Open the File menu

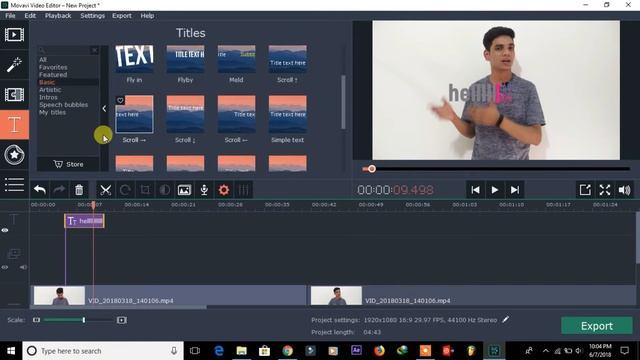pyautogui.click(x=10, y=16)
